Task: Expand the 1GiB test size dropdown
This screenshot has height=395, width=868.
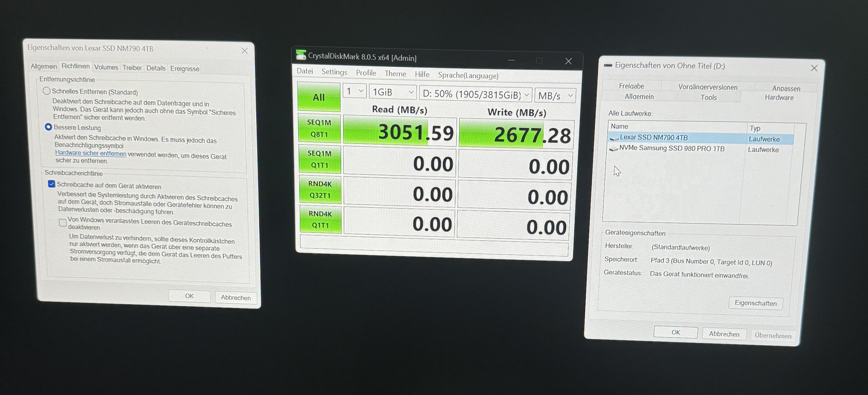Action: (393, 92)
